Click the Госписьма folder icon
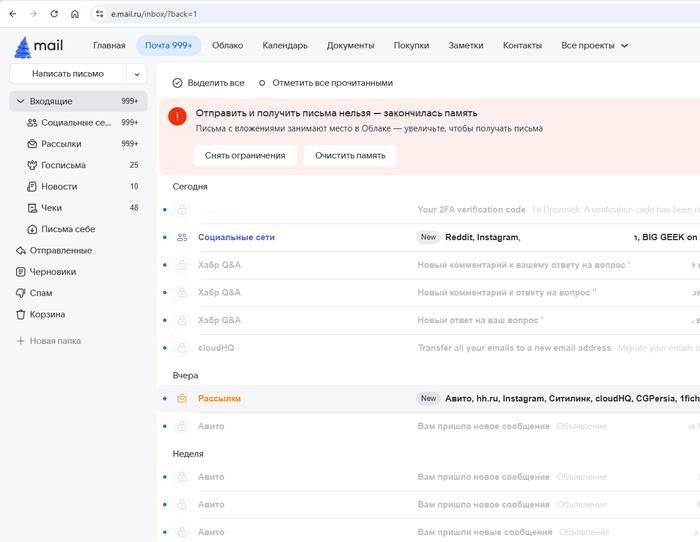 click(32, 165)
